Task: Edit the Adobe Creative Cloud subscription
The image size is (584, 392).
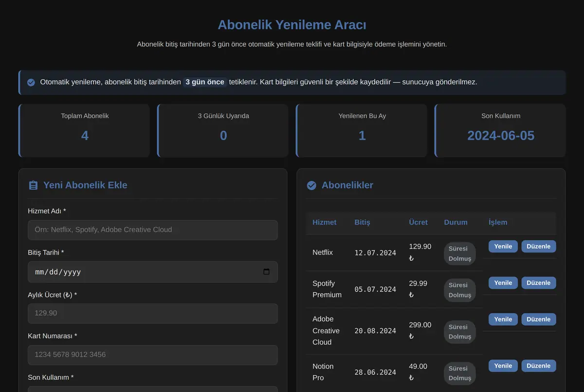Action: pyautogui.click(x=539, y=319)
